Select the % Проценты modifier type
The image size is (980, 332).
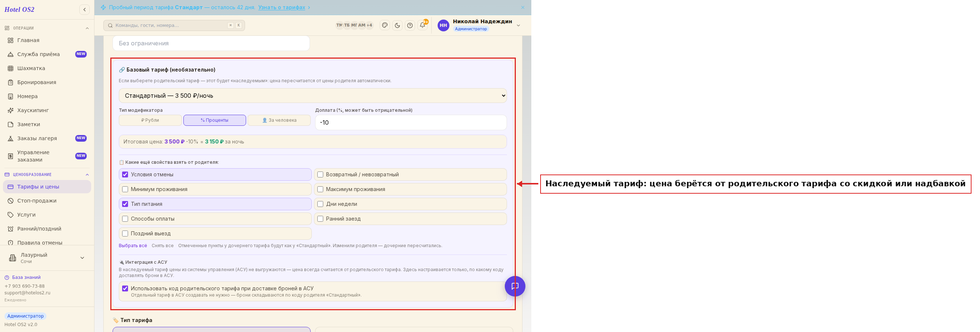tap(215, 120)
